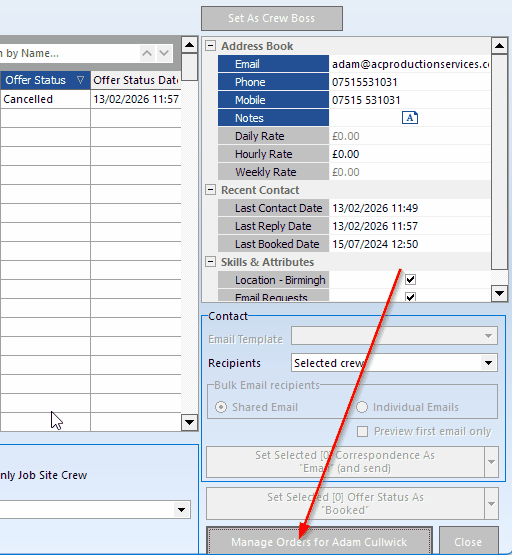This screenshot has height=555, width=512.
Task: Click property panel scroll-down arrow
Action: (x=499, y=293)
